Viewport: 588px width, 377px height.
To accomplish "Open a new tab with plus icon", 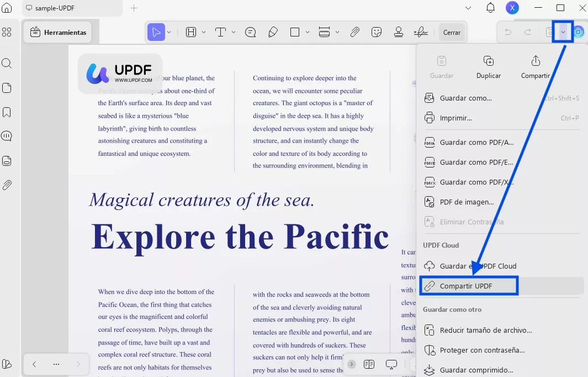I will pyautogui.click(x=134, y=8).
